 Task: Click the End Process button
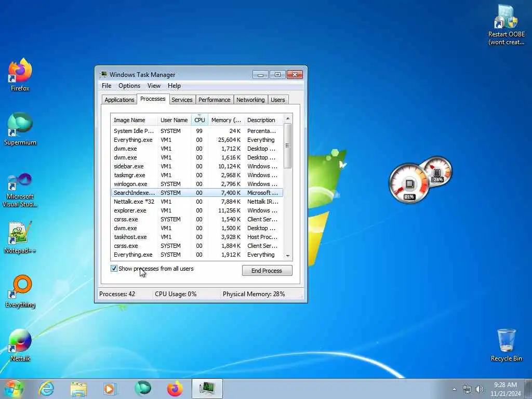tap(267, 270)
